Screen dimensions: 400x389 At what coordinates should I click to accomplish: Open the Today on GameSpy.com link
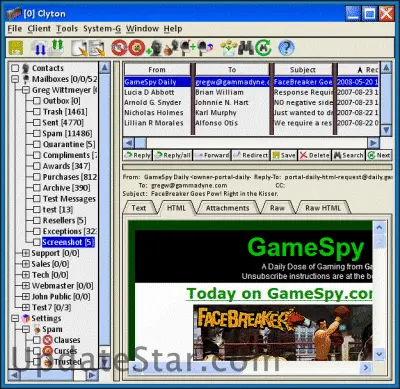point(279,294)
